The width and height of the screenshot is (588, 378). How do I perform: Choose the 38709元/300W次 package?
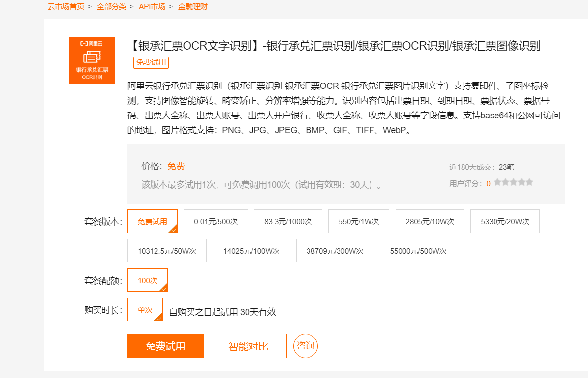coord(335,251)
